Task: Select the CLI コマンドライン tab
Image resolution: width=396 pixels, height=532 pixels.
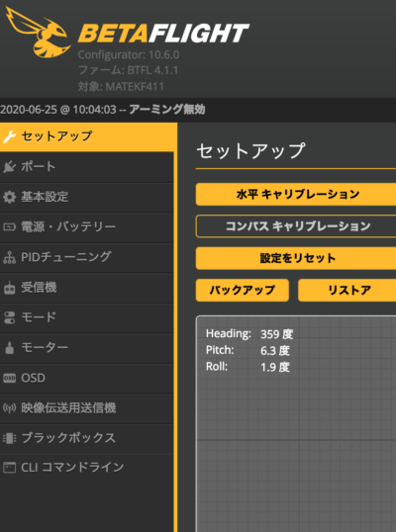Action: tap(86, 468)
